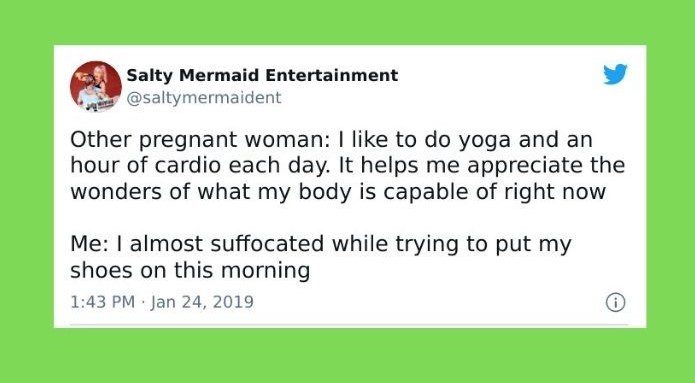Open the tweet info circle icon

tap(615, 303)
